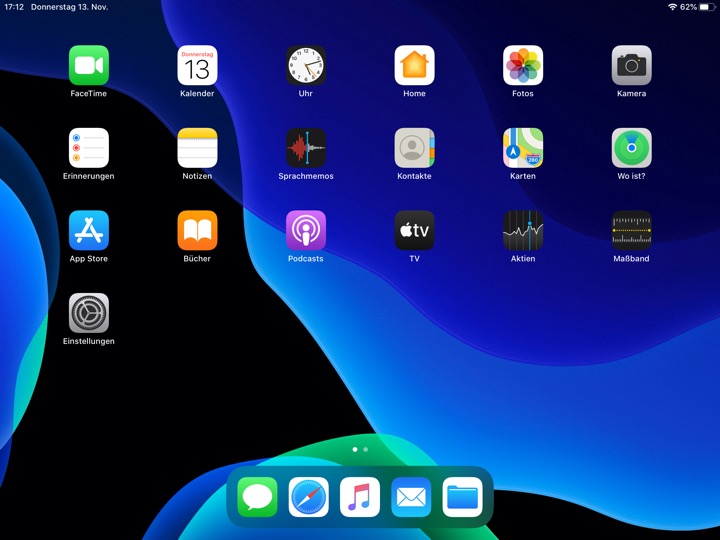720x540 pixels.
Task: Open Einstellungen settings app
Action: click(89, 313)
